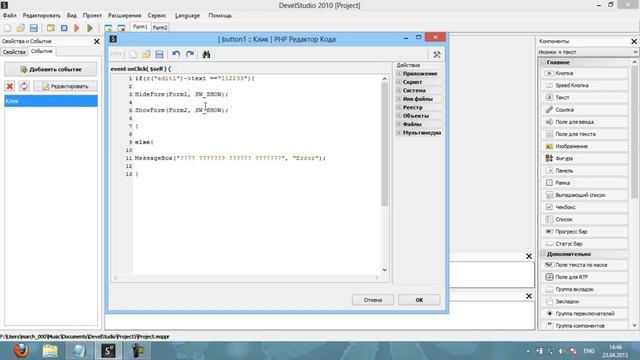Click the Добавить событие button
Viewport: 640px width, 360px height.
tap(51, 69)
